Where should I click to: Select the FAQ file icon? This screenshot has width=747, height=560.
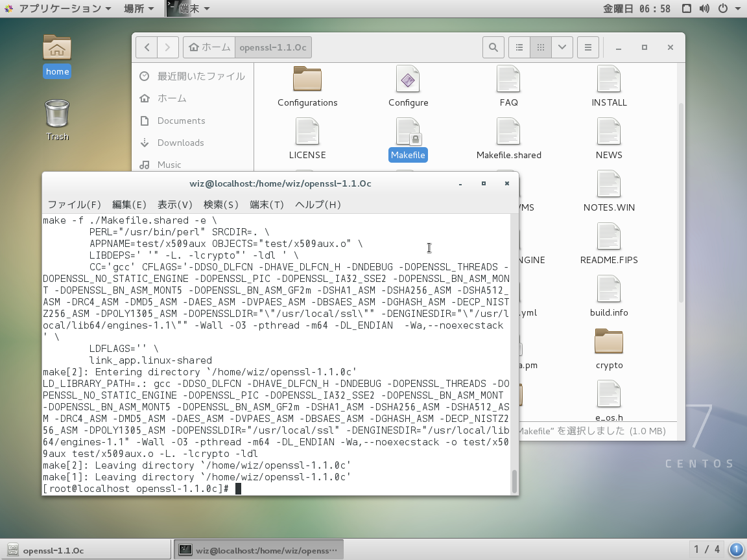click(508, 79)
